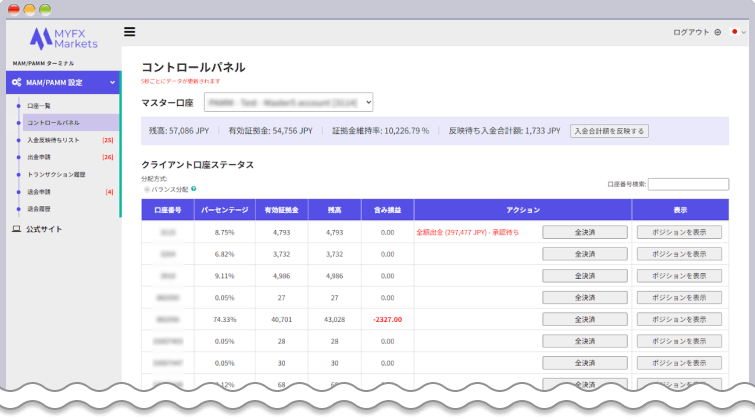Click 全決済 for the 9.11% account
This screenshot has width=755, height=420.
coord(585,276)
